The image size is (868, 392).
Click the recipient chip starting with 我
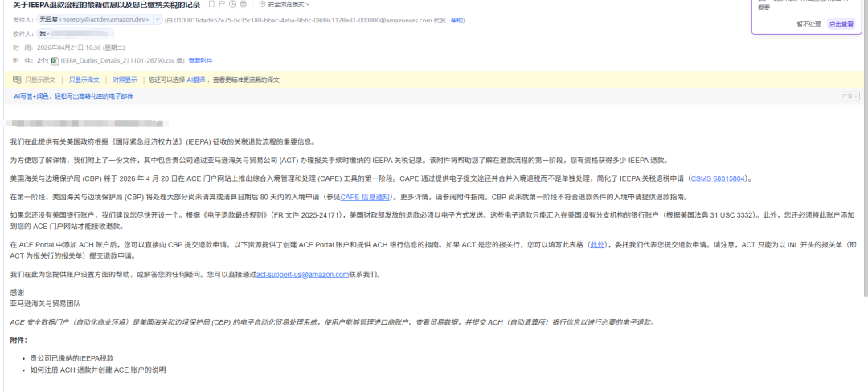(x=76, y=34)
